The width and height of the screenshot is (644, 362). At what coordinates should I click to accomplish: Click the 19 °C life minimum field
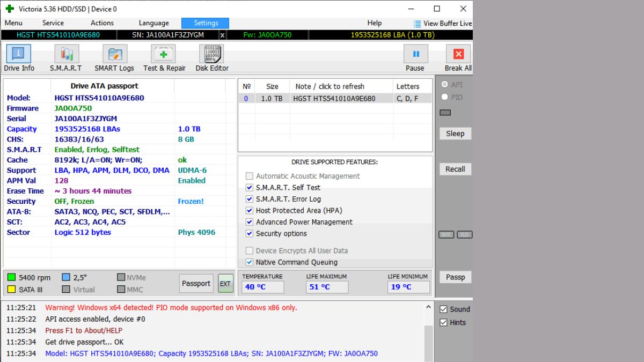[x=408, y=287]
